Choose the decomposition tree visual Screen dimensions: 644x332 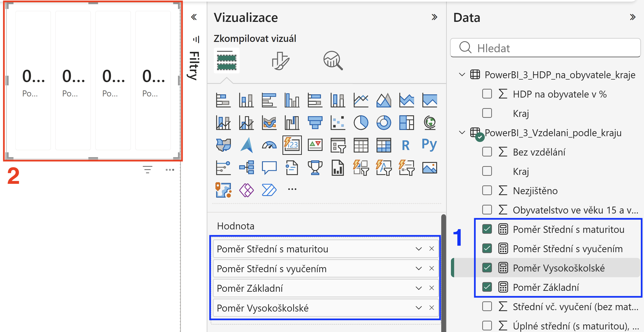click(247, 167)
